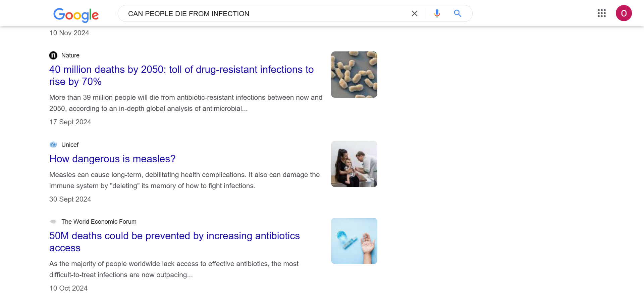Open the 'How dangerous is measles?' article
Viewport: 644px width, 299px height.
(x=112, y=159)
